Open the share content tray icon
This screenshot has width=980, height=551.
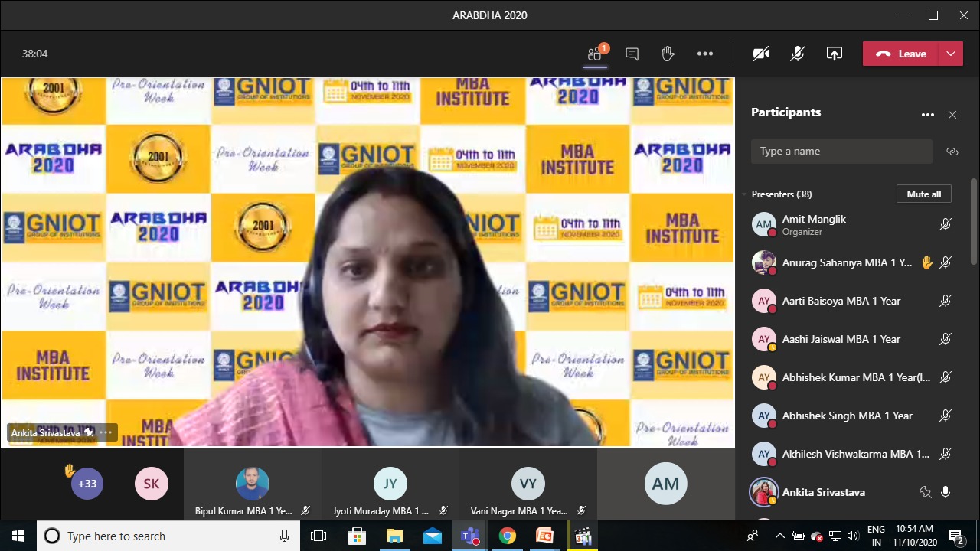pyautogui.click(x=834, y=54)
